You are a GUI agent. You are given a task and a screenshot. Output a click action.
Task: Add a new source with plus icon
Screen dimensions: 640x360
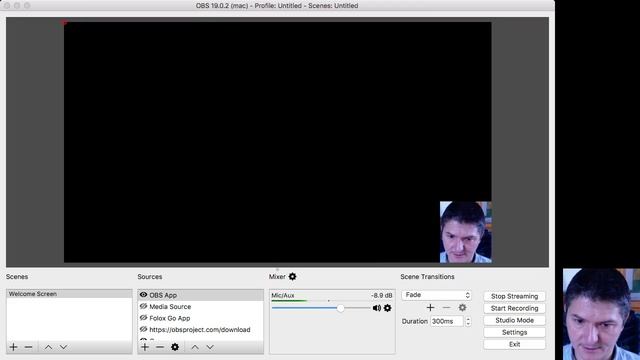click(145, 347)
